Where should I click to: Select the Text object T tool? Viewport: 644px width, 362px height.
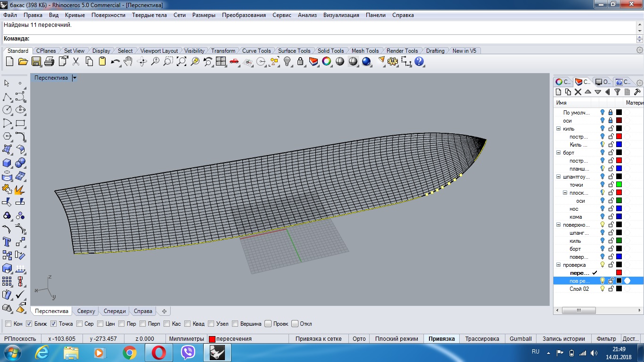(7, 242)
